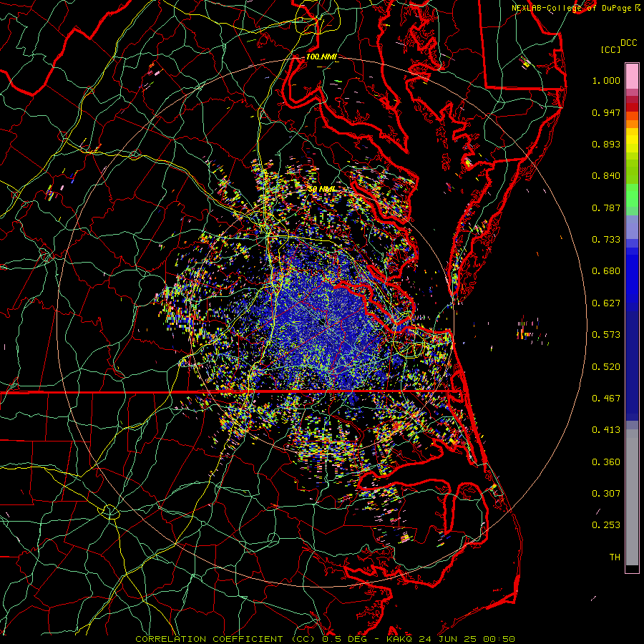
Task: Select the 0.520 legend value
Action: point(606,367)
